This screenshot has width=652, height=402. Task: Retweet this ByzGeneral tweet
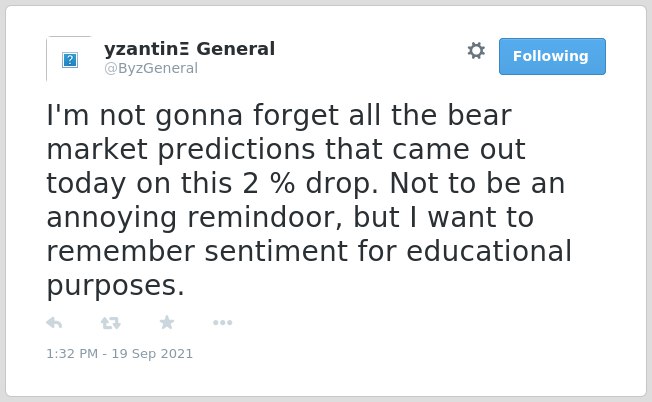(111, 323)
